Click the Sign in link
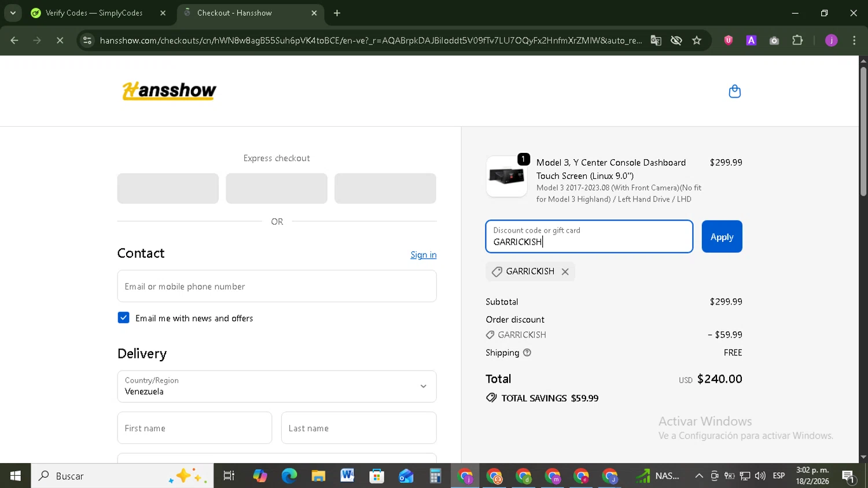This screenshot has height=488, width=868. pyautogui.click(x=424, y=255)
